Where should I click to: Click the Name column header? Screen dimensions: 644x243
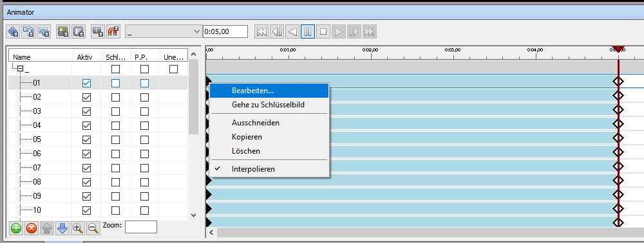point(41,57)
